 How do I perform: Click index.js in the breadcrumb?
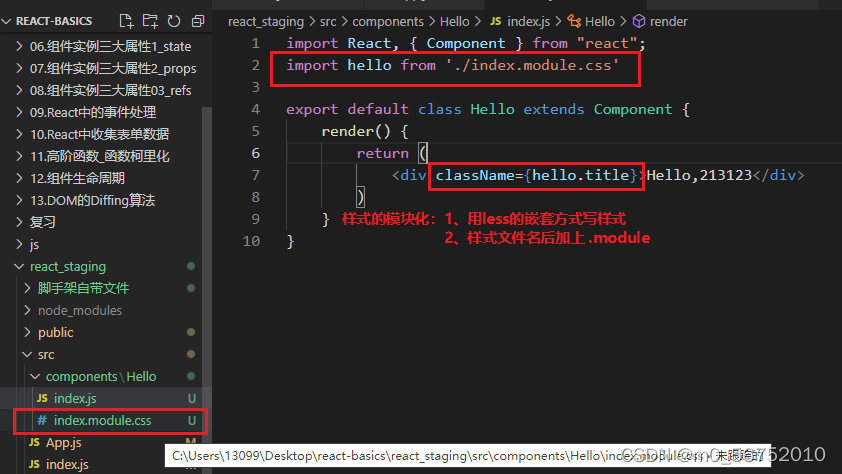(x=528, y=21)
